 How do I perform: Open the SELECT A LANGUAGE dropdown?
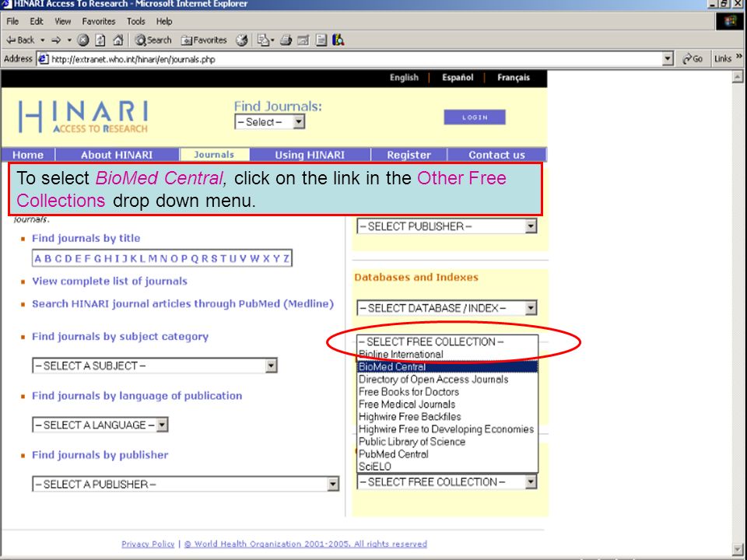[x=100, y=425]
